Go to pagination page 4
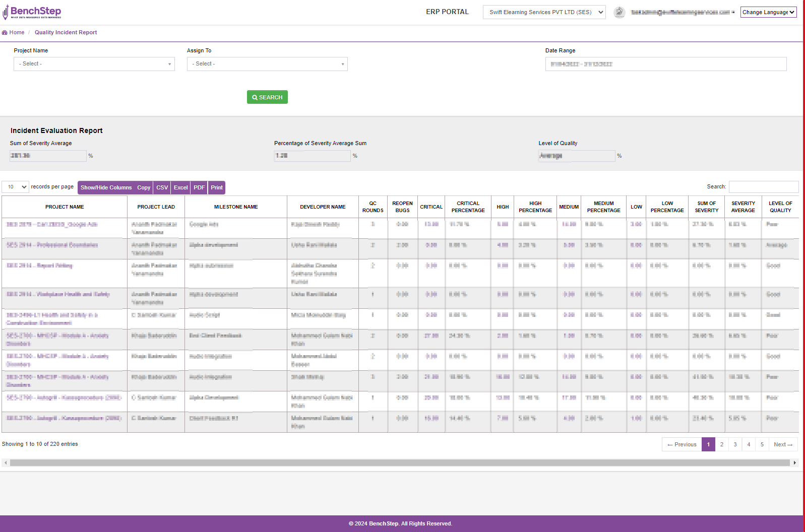 (749, 444)
